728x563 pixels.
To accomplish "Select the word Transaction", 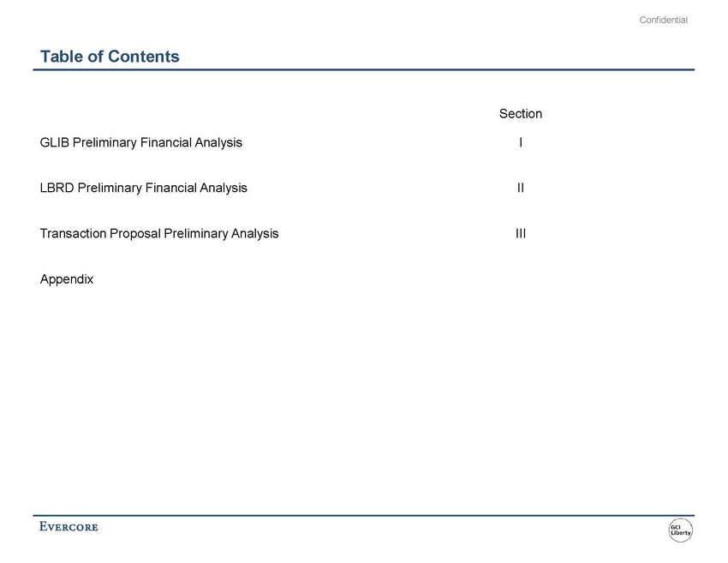I will [x=74, y=233].
